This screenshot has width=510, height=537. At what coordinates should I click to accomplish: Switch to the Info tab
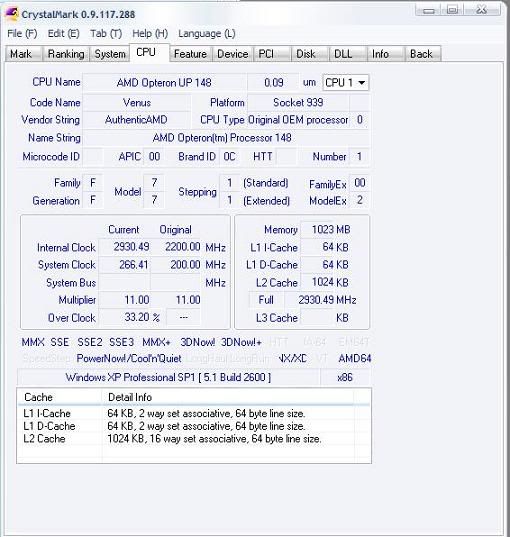point(386,54)
